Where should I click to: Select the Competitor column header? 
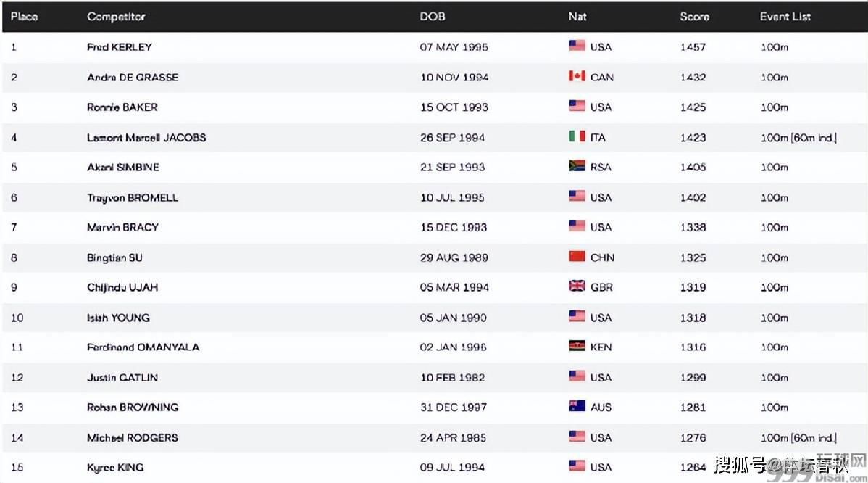pyautogui.click(x=116, y=16)
